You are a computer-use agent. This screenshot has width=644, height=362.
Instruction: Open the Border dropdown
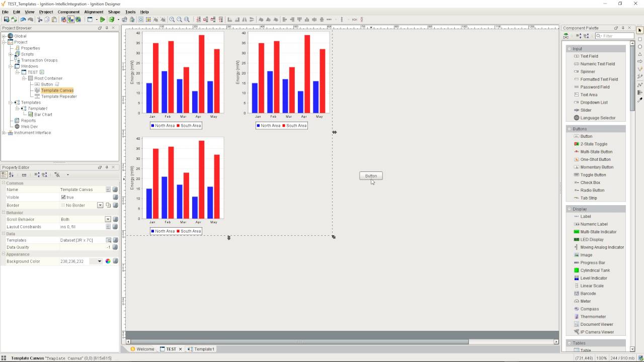(100, 205)
